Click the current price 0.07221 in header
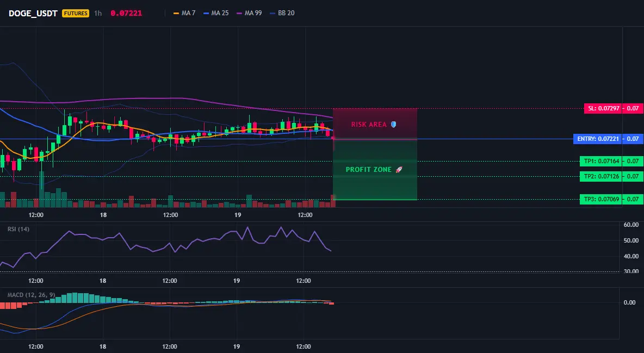Viewport: 644px width, 353px height. (126, 13)
